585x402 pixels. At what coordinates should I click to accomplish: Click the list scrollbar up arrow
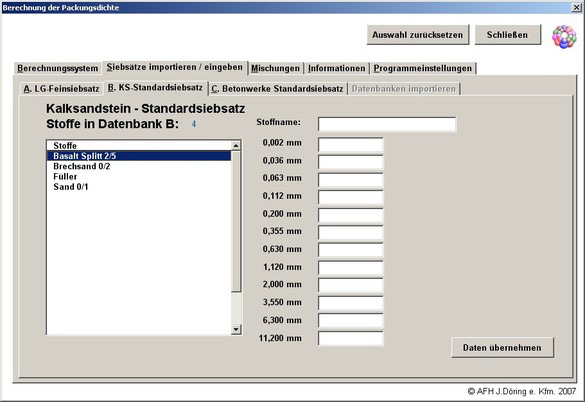(236, 146)
